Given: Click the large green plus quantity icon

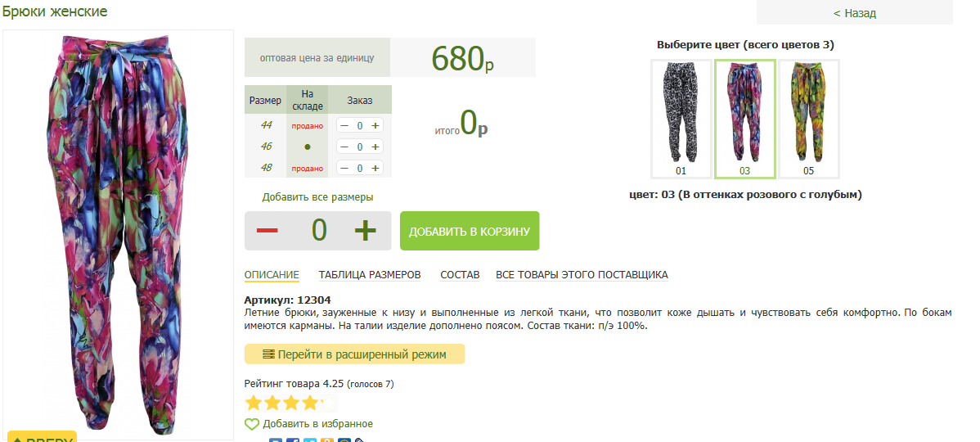Looking at the screenshot, I should pos(365,231).
